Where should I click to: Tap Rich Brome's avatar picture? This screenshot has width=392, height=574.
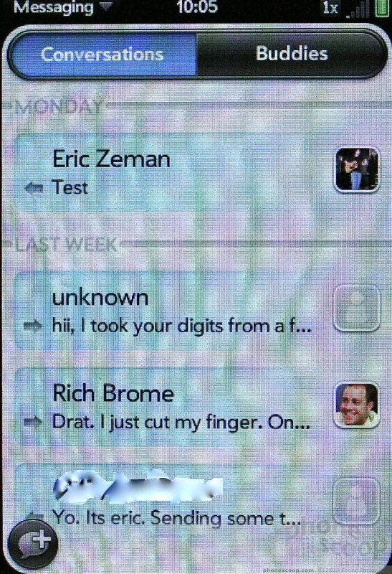357,405
